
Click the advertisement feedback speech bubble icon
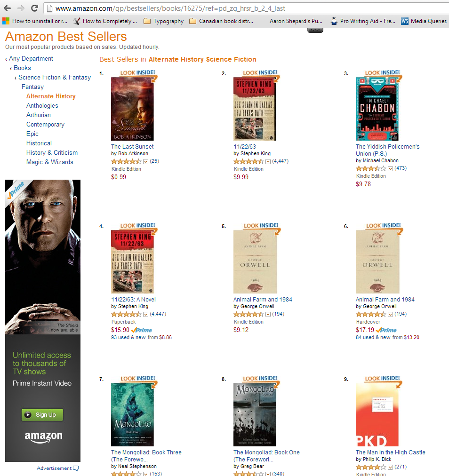pyautogui.click(x=76, y=468)
